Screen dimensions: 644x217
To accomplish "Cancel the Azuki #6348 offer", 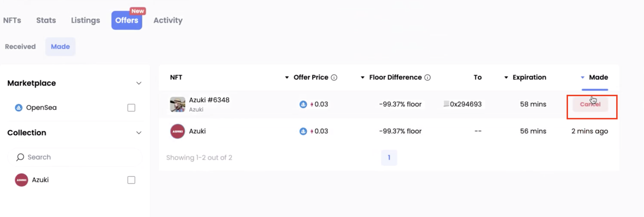I will coord(590,104).
